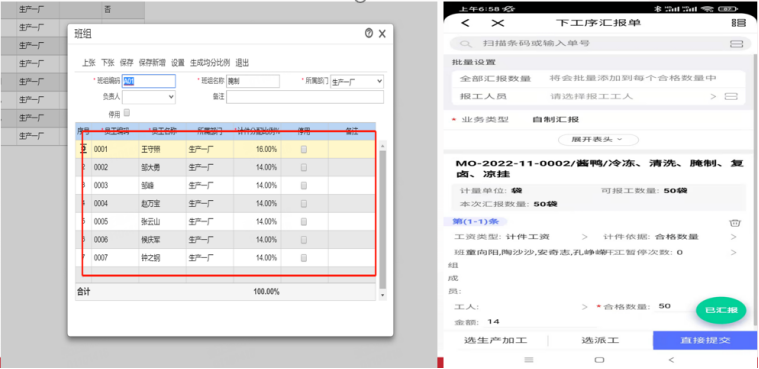
Task: Click 生成均分比例 in dialog toolbar
Action: click(210, 63)
